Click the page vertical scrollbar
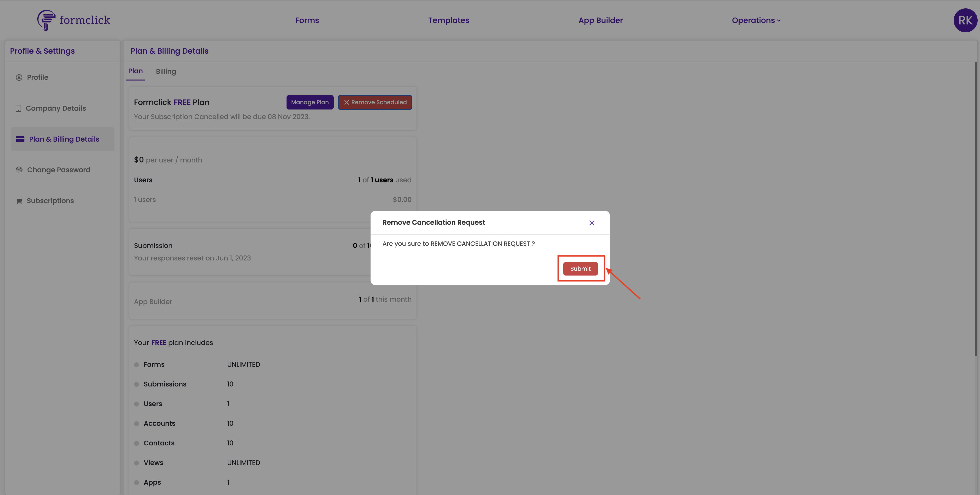Screen dimensions: 980x495 [976, 209]
